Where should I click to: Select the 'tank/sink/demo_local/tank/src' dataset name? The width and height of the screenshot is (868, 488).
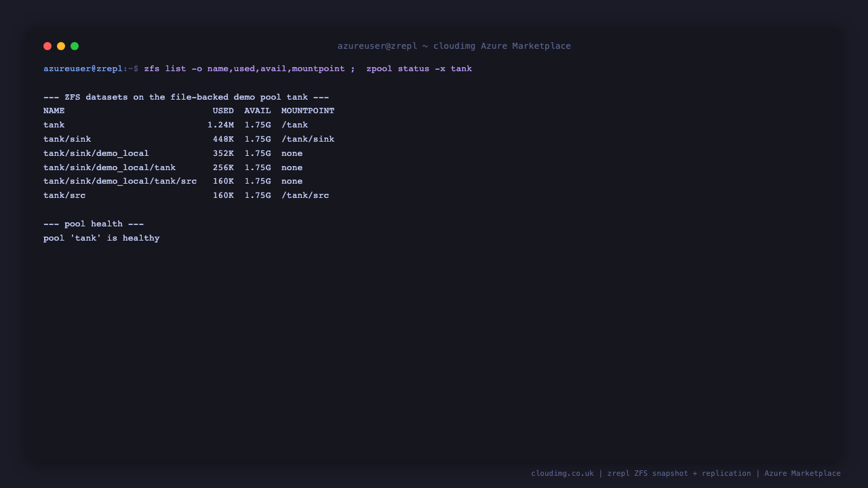click(120, 182)
